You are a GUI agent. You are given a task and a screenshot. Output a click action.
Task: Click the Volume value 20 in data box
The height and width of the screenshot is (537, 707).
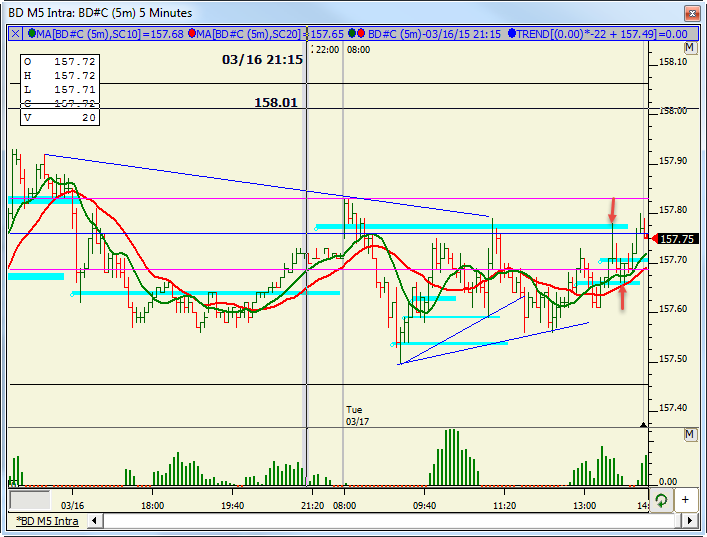[89, 118]
